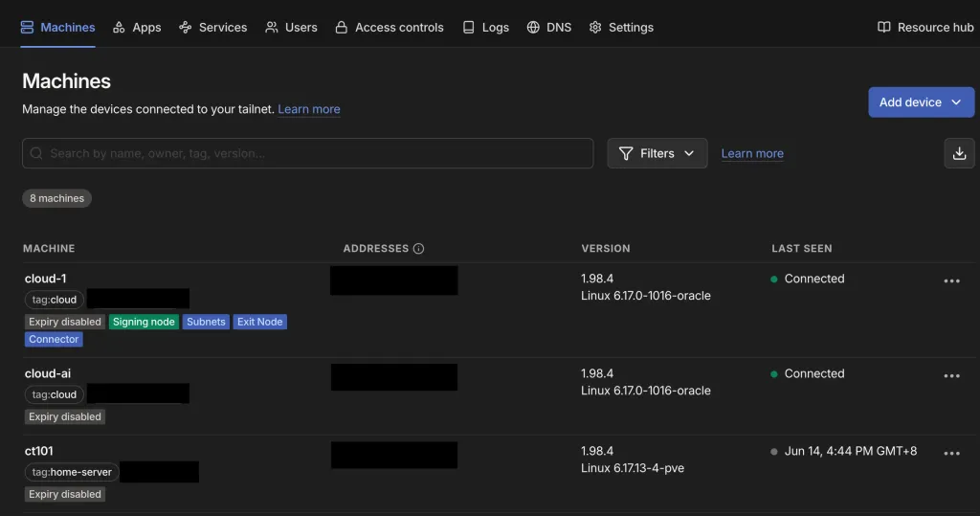
Task: Click the download/export machines icon
Action: (959, 153)
